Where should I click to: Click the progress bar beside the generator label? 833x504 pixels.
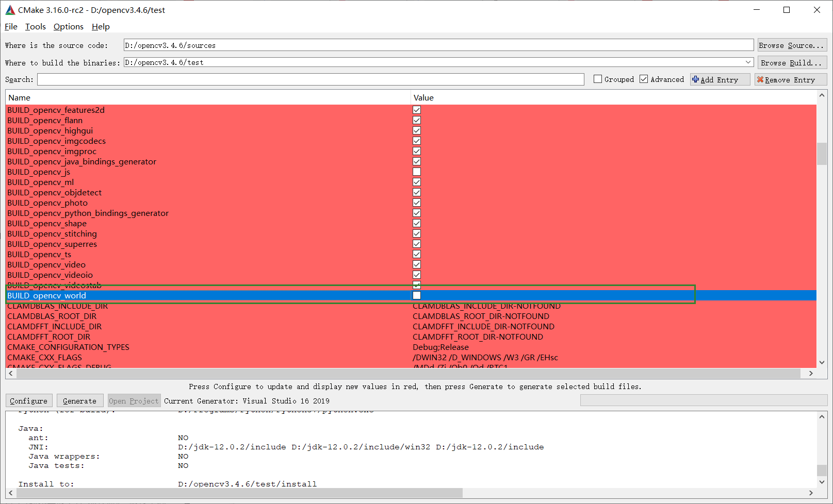[704, 400]
